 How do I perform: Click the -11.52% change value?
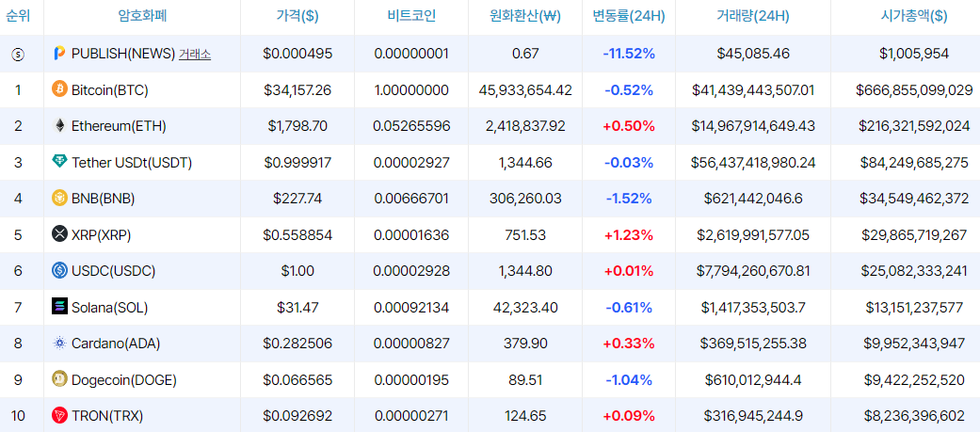[629, 55]
